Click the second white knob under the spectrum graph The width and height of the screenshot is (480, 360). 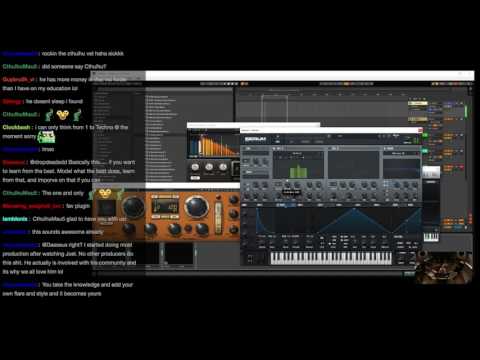[209, 167]
